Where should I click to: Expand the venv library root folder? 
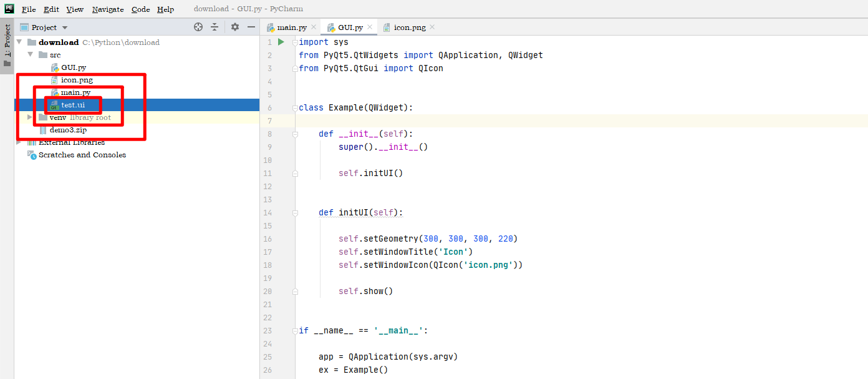pyautogui.click(x=30, y=117)
